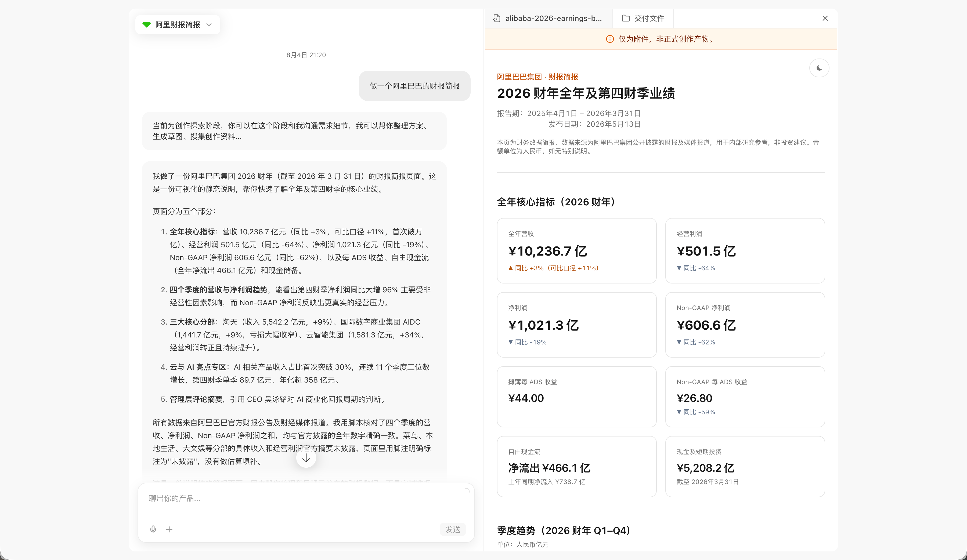The width and height of the screenshot is (967, 560).
Task: Click the 净利润 ¥1,021.3 亿 value
Action: click(543, 325)
